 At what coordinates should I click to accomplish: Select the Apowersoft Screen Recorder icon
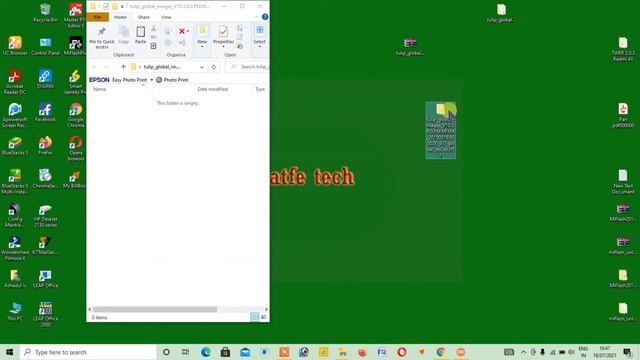tap(15, 115)
